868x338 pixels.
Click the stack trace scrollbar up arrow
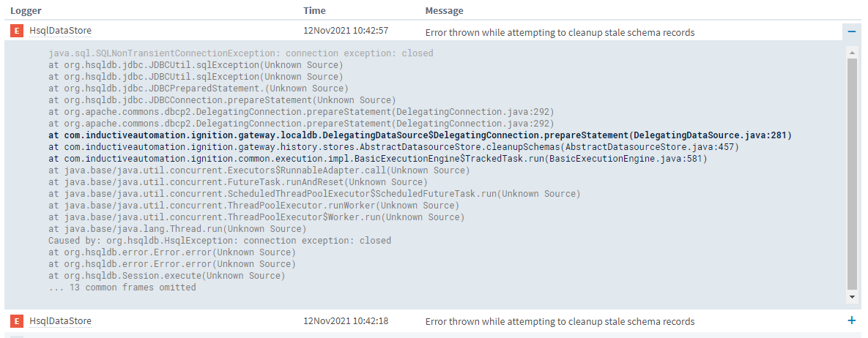[x=852, y=53]
